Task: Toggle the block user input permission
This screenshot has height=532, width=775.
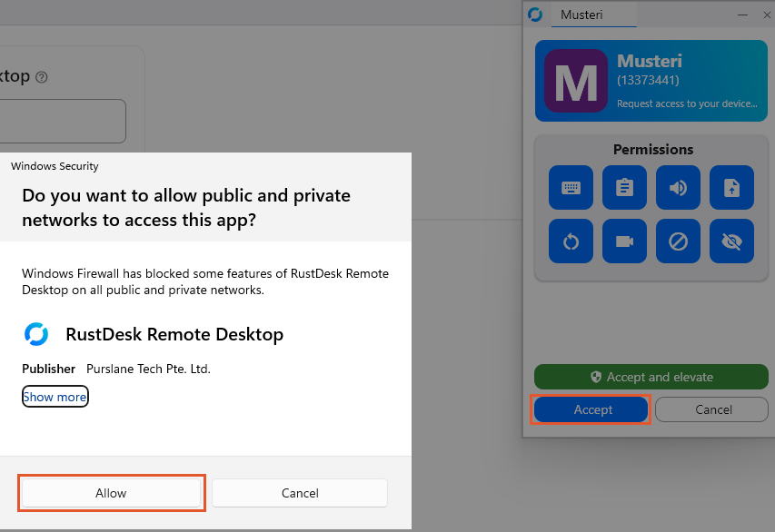Action: [678, 241]
